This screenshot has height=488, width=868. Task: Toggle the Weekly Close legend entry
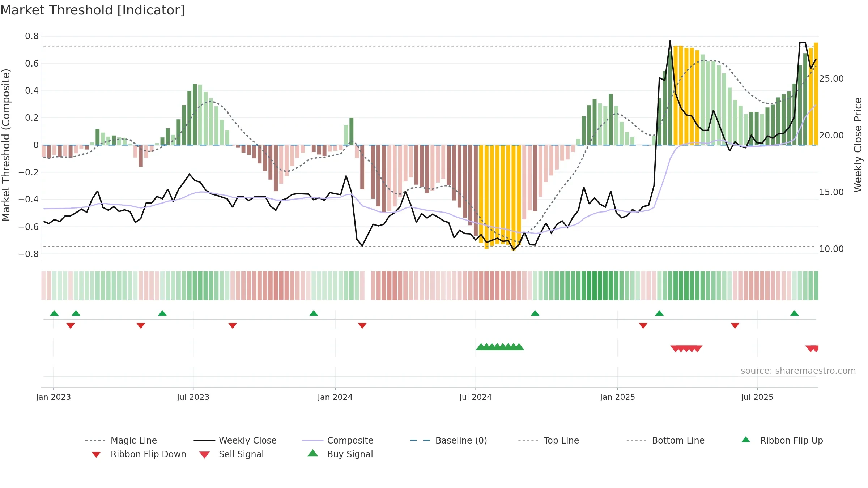pyautogui.click(x=235, y=440)
